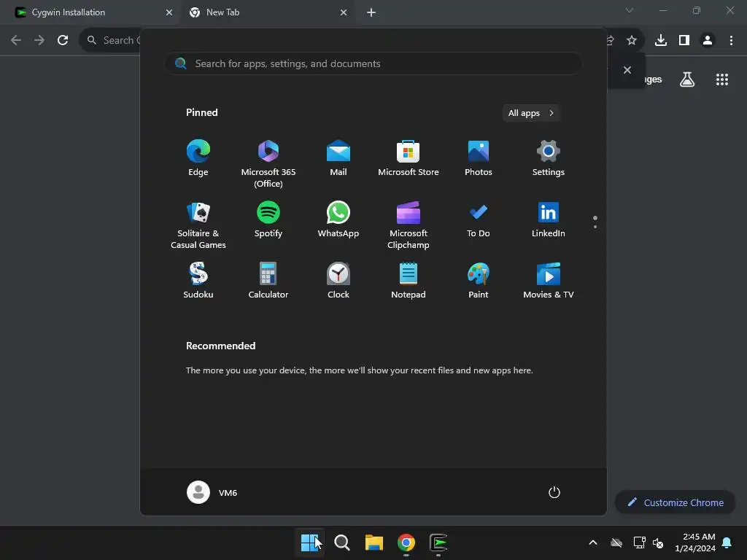The height and width of the screenshot is (560, 747).
Task: Select the New Tab tab in Chrome
Action: tap(267, 12)
